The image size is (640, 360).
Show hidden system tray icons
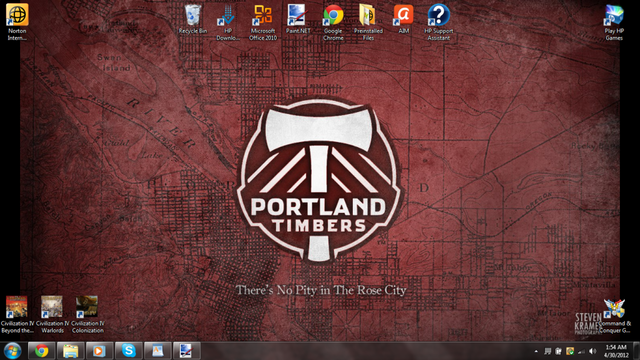tap(536, 351)
